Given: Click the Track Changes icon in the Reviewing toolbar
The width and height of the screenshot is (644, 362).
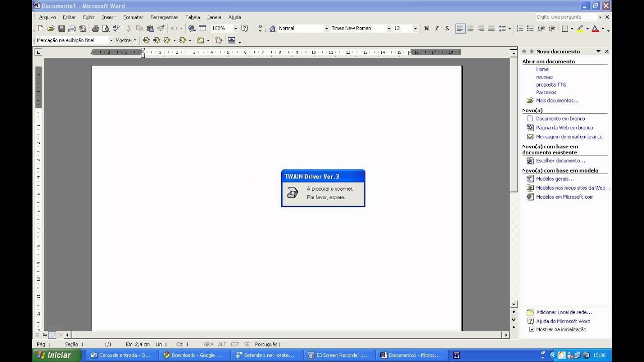Looking at the screenshot, I should (x=219, y=40).
